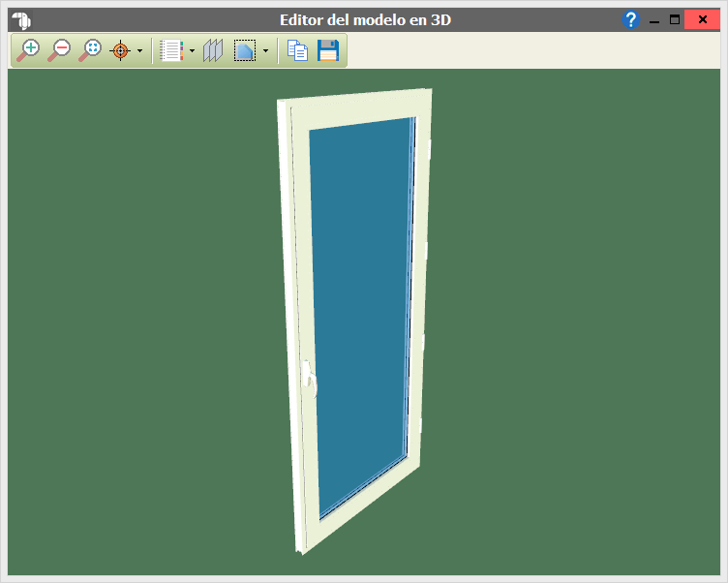Click the layer list icon

click(171, 50)
